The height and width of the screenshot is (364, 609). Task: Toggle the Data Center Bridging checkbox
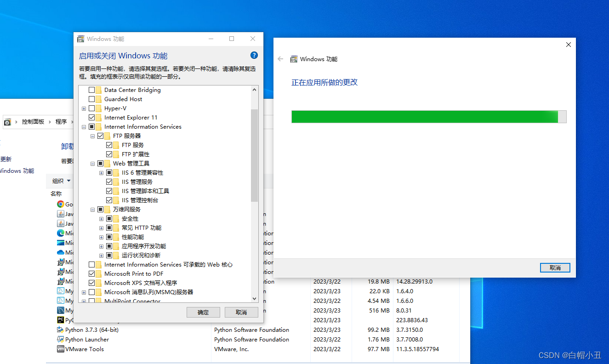coord(91,90)
